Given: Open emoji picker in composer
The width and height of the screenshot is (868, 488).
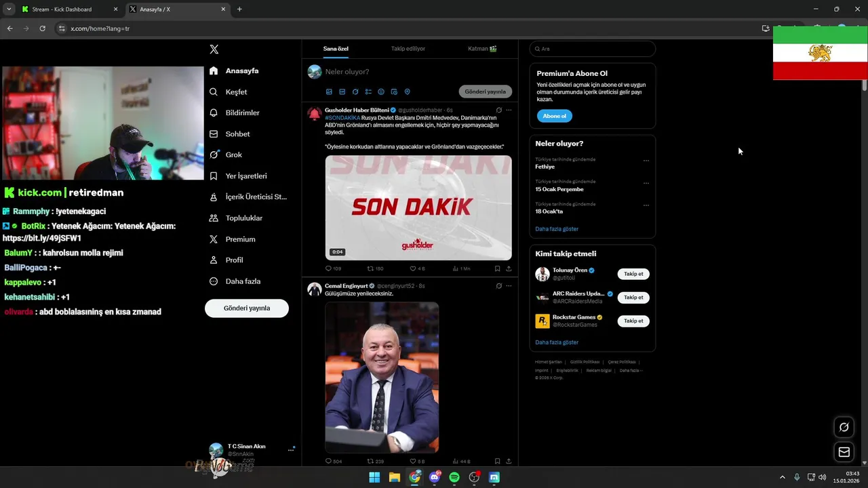Looking at the screenshot, I should (381, 91).
